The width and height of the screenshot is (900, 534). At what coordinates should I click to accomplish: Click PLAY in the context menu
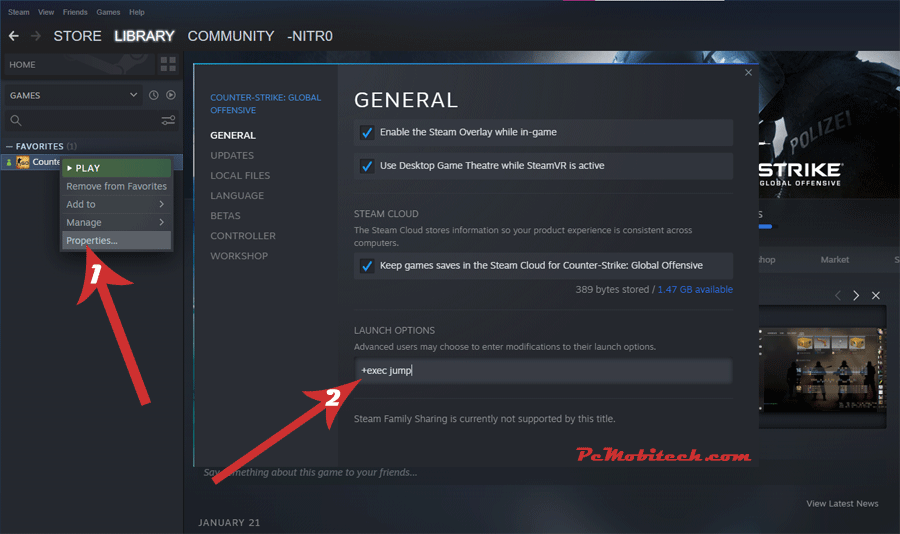116,168
